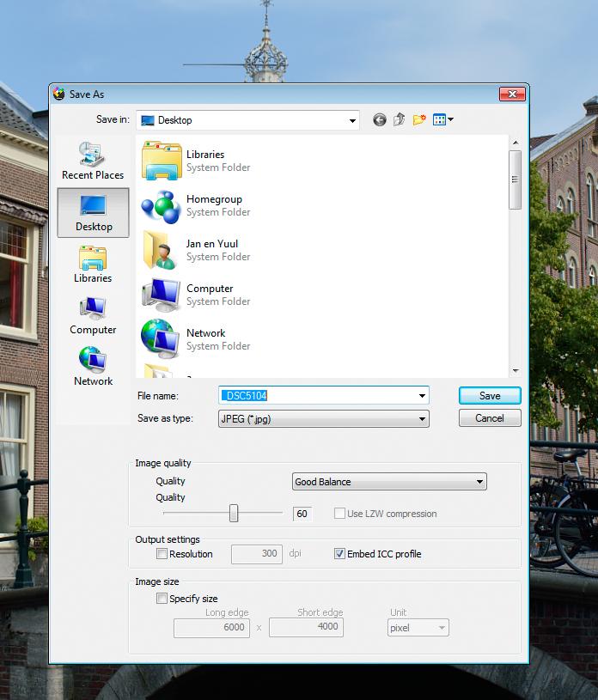Open Network in the places sidebar
The width and height of the screenshot is (598, 700).
(93, 367)
